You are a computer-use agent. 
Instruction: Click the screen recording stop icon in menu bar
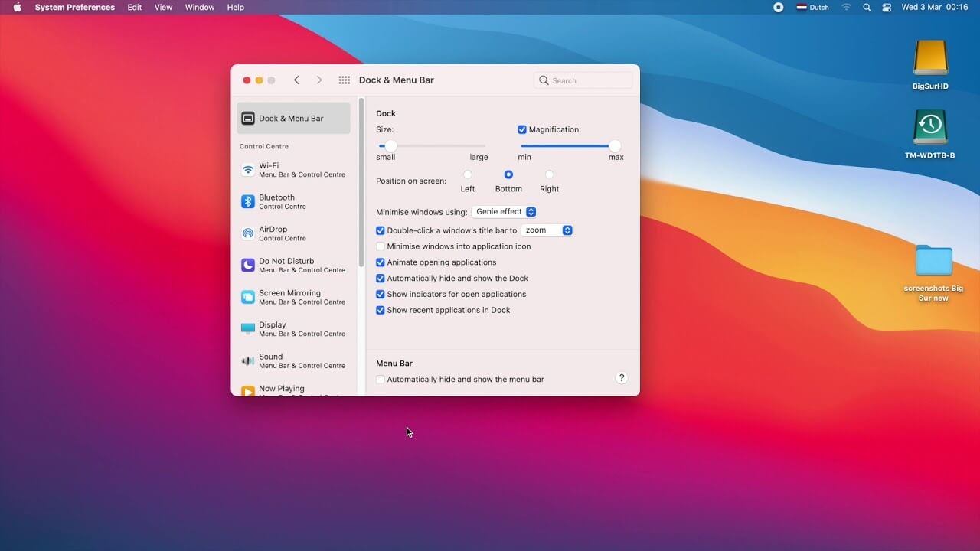click(778, 7)
